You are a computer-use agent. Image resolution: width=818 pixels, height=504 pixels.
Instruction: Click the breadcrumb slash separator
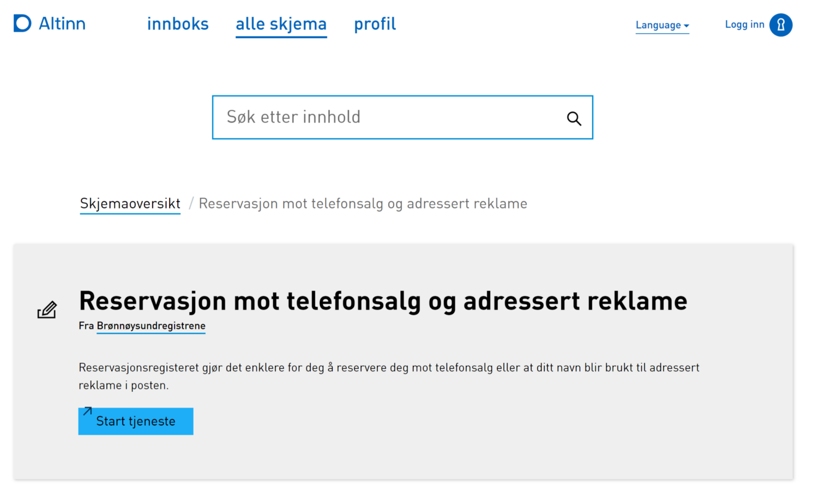(x=191, y=204)
